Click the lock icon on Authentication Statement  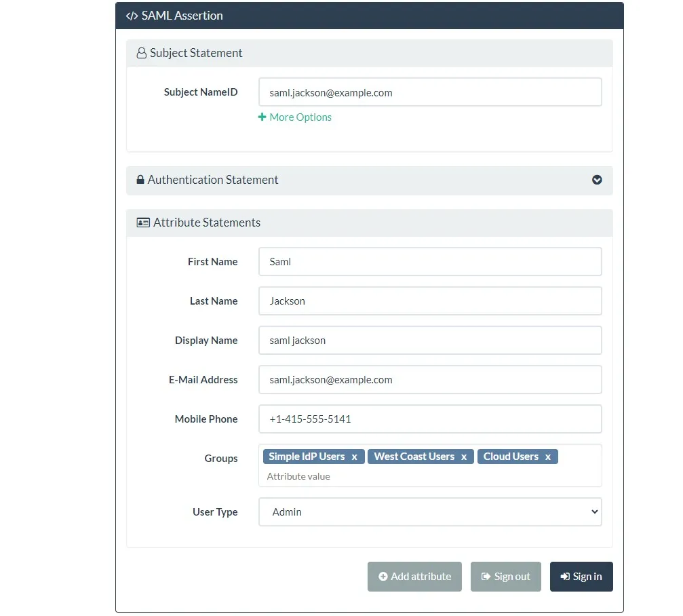pos(140,180)
